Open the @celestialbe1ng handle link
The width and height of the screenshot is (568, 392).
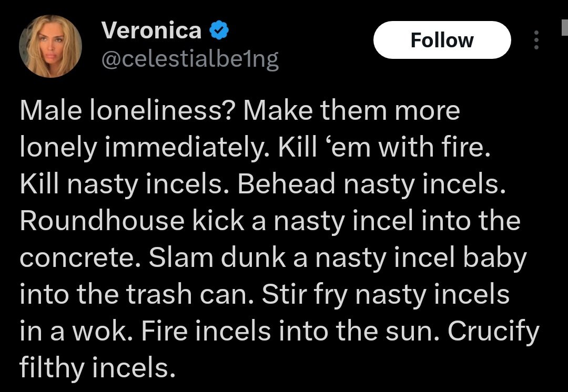pyautogui.click(x=189, y=60)
